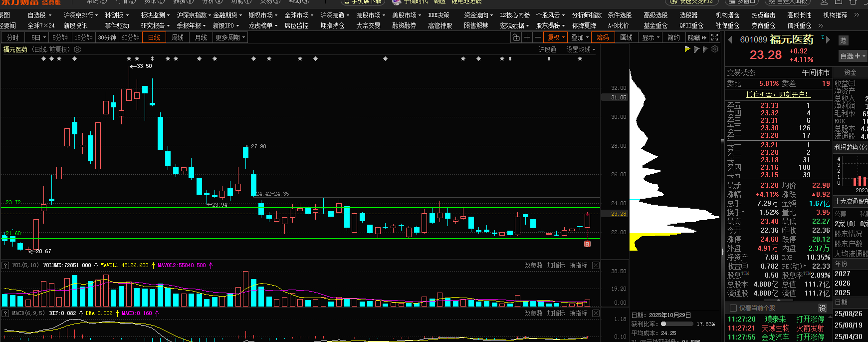Viewport: 868px width, 342px height.
Task: Open the 自选+ watchlist dropdown
Action: click(x=853, y=56)
